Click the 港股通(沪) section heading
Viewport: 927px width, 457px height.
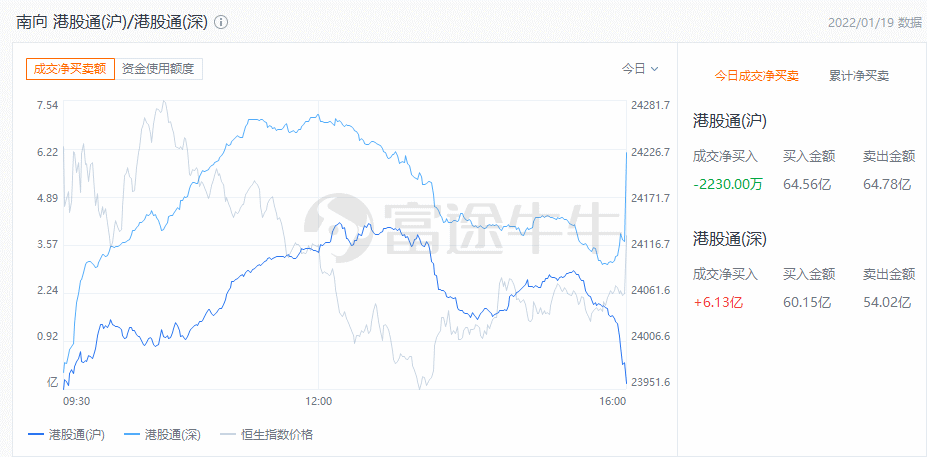pos(729,121)
